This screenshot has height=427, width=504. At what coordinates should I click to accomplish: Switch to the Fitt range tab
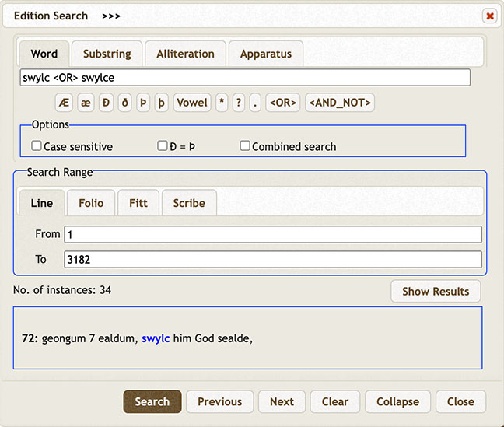pyautogui.click(x=138, y=203)
